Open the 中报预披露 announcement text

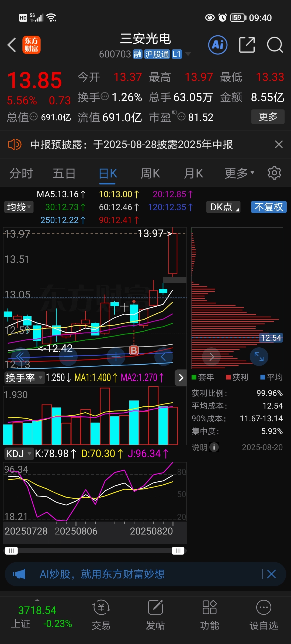pyautogui.click(x=131, y=145)
